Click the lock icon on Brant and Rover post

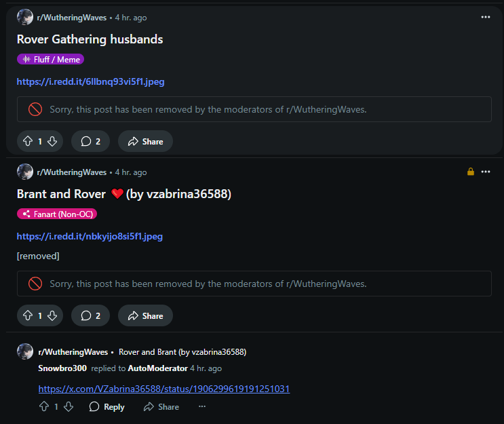(471, 172)
